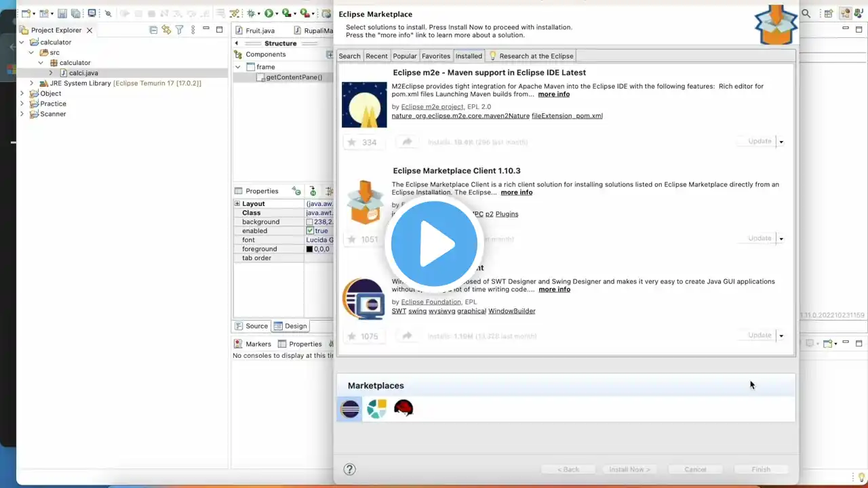868x488 pixels.
Task: Open the New wizard from the Eclipse toolbar
Action: point(26,14)
